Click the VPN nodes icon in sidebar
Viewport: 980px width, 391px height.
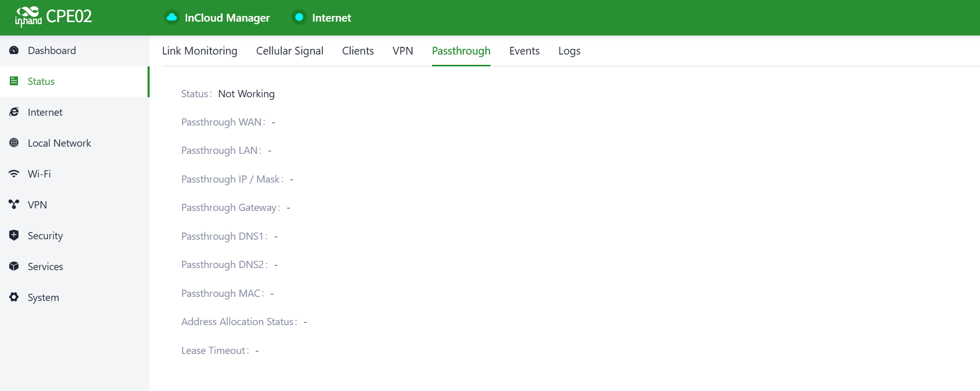(14, 205)
